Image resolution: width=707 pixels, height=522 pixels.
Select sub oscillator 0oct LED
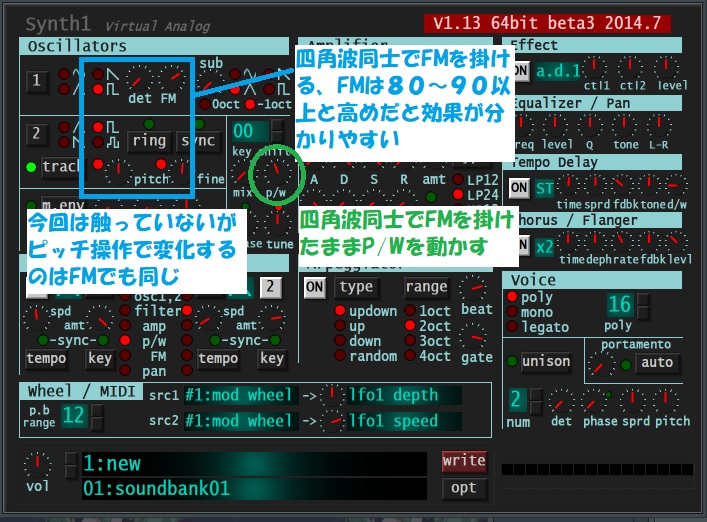205,105
